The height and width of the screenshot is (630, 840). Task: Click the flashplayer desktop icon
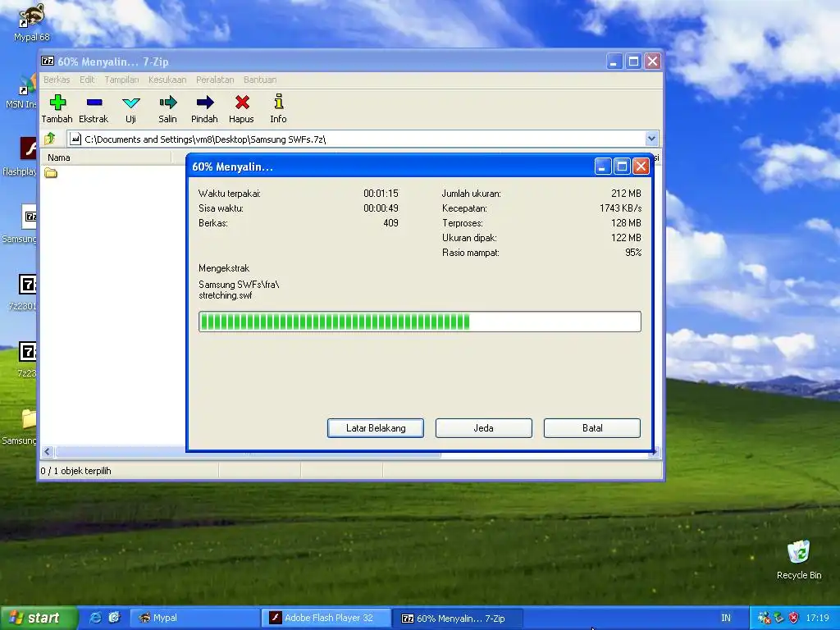click(x=29, y=149)
